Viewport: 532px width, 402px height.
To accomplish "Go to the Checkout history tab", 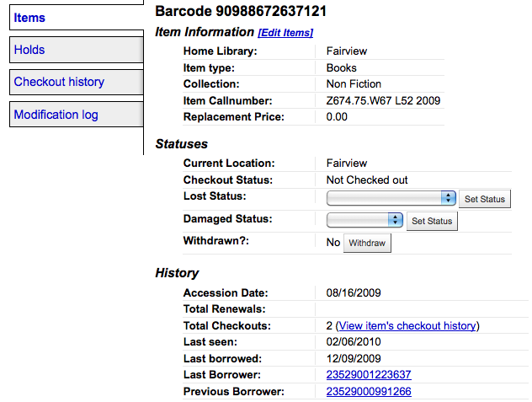I will click(59, 82).
